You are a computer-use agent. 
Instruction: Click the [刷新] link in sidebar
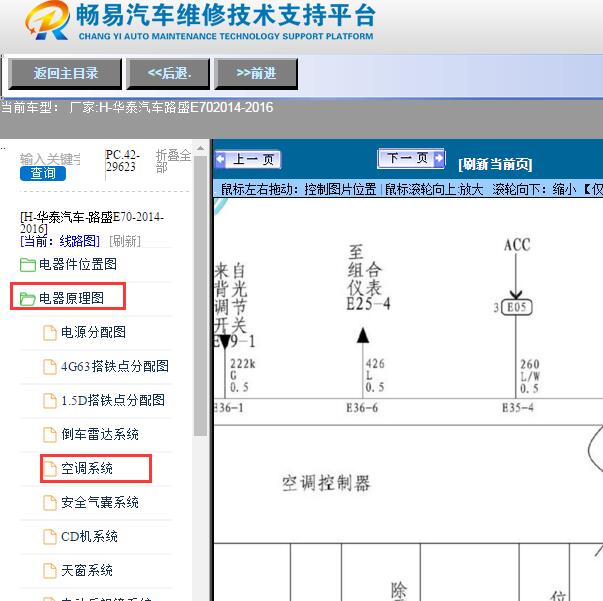[x=125, y=241]
